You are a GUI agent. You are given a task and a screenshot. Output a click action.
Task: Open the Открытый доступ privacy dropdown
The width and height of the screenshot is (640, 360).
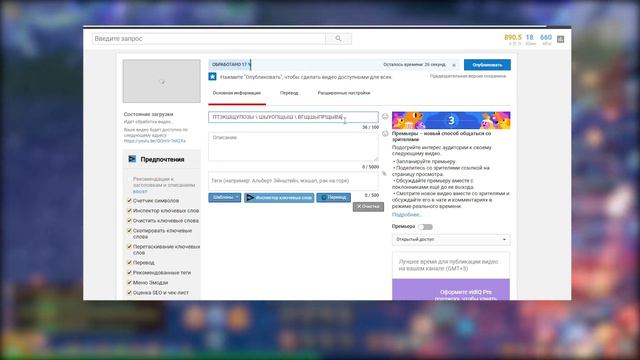coord(451,240)
